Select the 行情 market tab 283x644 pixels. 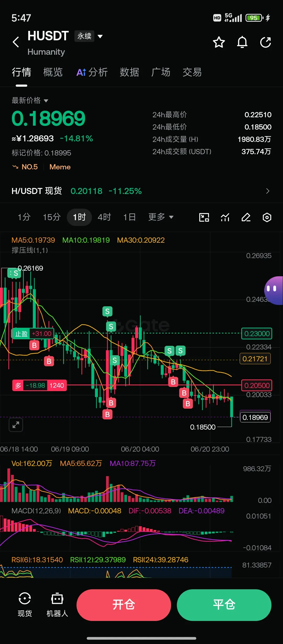pos(21,72)
